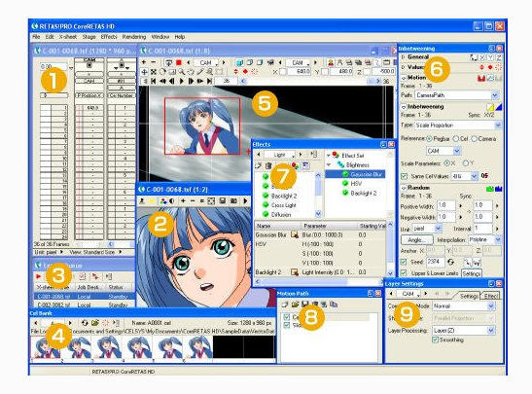Select the Y scale parameter radio button
This screenshot has height=394, width=532.
[467, 163]
